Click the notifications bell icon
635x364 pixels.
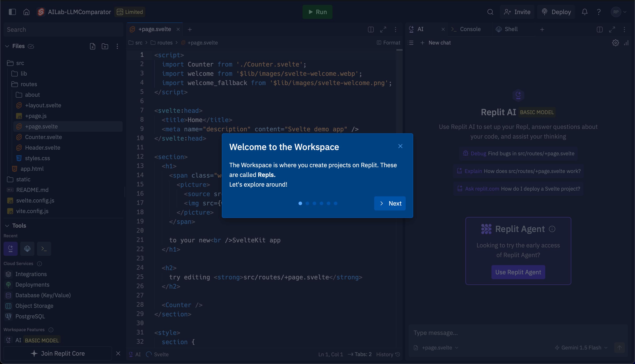click(585, 12)
